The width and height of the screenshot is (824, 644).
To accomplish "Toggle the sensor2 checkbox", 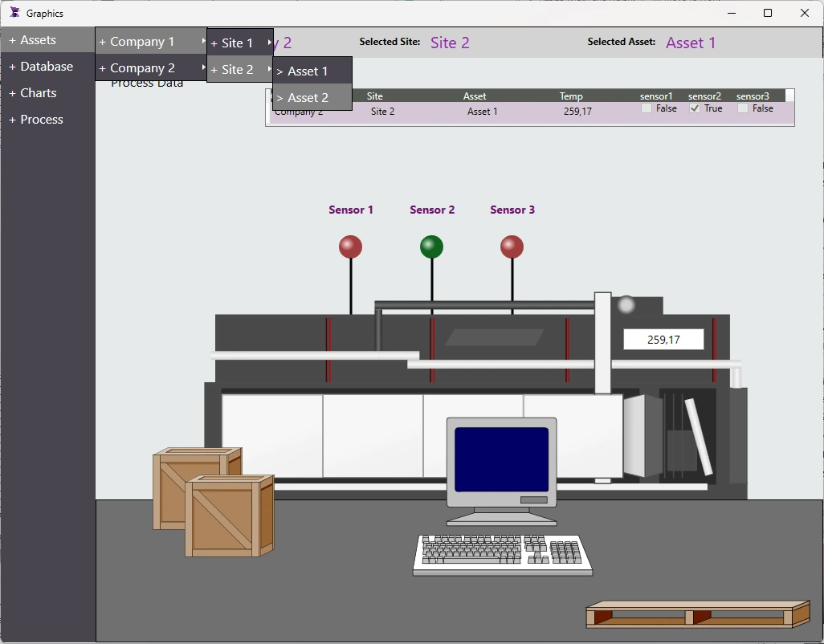I will point(695,108).
